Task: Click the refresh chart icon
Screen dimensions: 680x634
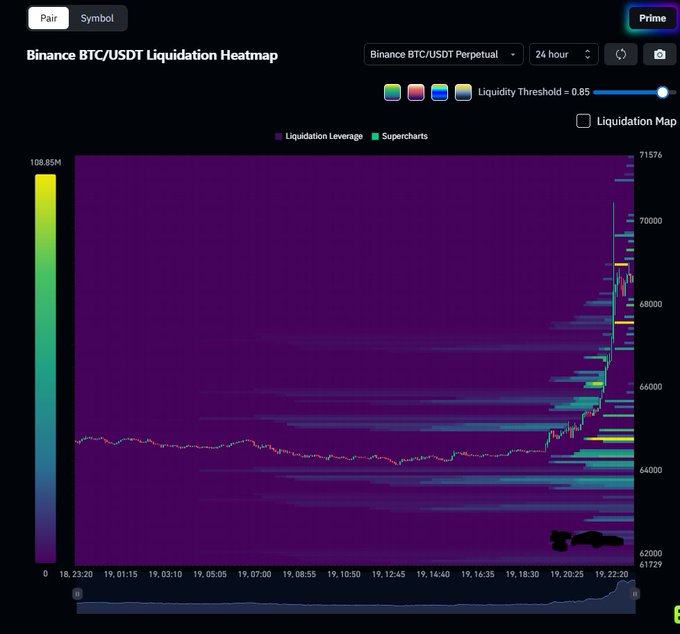Action: pyautogui.click(x=621, y=54)
